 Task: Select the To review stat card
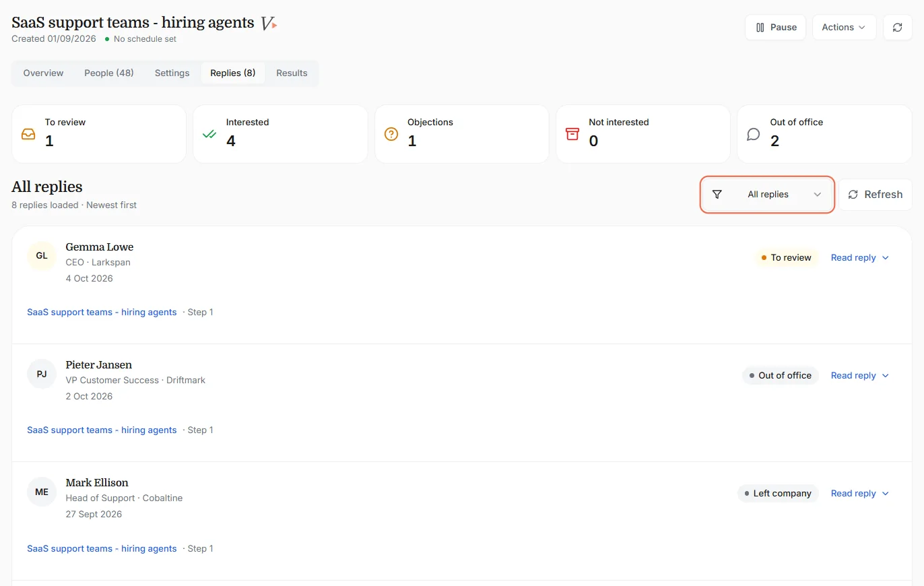coord(99,134)
